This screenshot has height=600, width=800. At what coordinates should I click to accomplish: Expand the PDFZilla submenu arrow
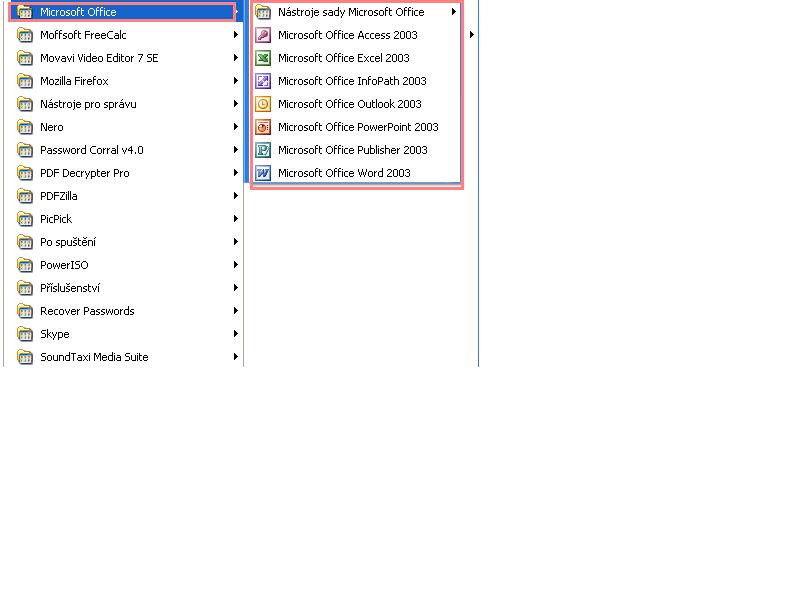pyautogui.click(x=236, y=195)
